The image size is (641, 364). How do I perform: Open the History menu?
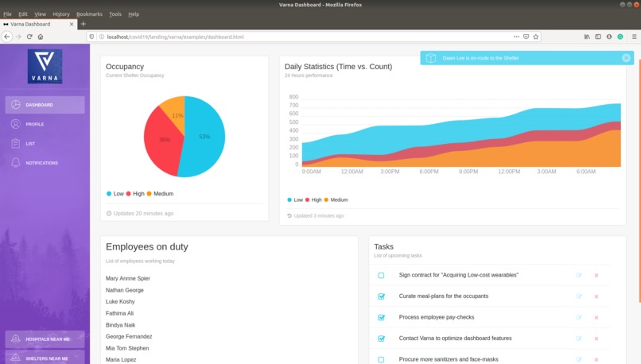tap(61, 14)
